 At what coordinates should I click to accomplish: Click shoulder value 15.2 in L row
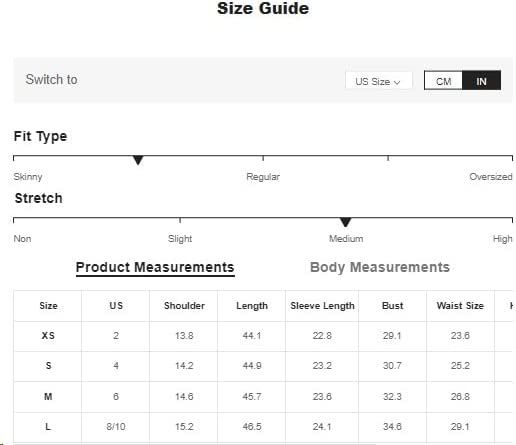184,426
